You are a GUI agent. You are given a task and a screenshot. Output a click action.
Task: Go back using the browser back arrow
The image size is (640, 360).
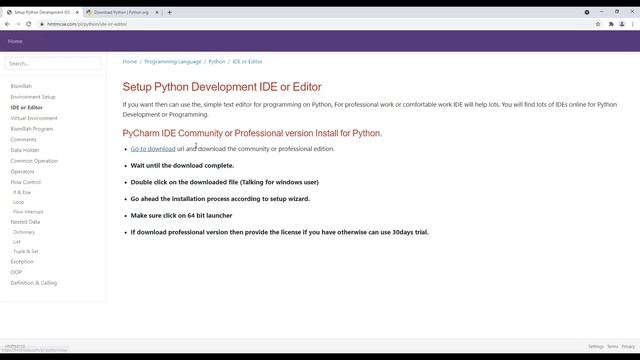pyautogui.click(x=7, y=24)
